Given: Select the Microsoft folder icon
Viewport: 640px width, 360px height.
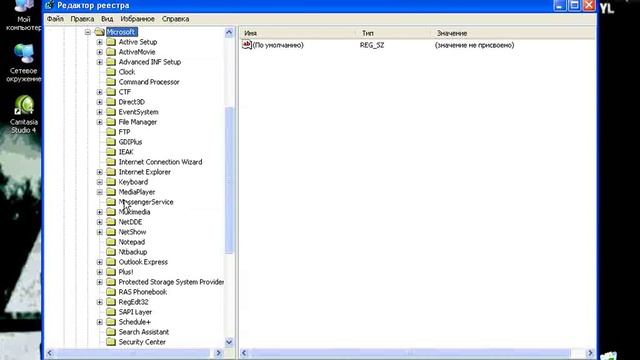Looking at the screenshot, I should coord(99,32).
